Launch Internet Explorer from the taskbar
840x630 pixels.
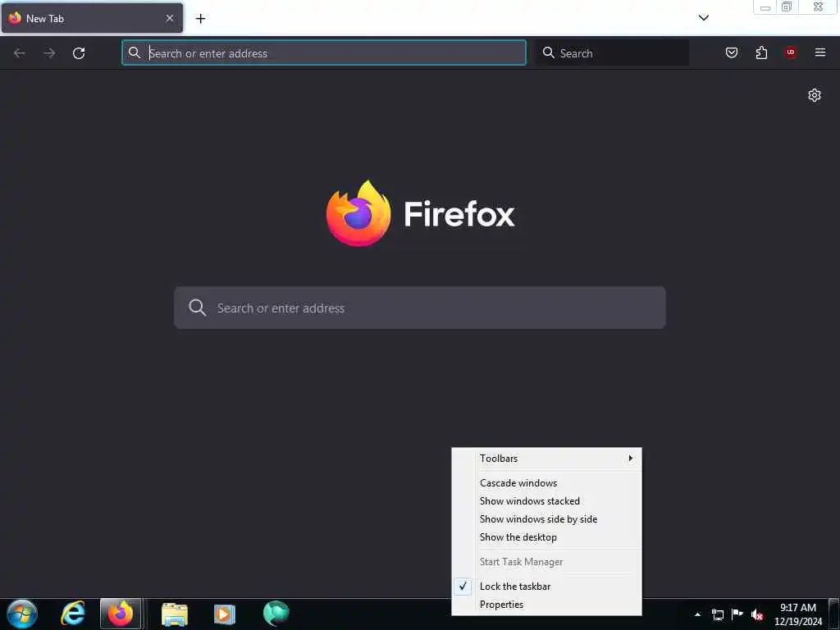coord(73,614)
